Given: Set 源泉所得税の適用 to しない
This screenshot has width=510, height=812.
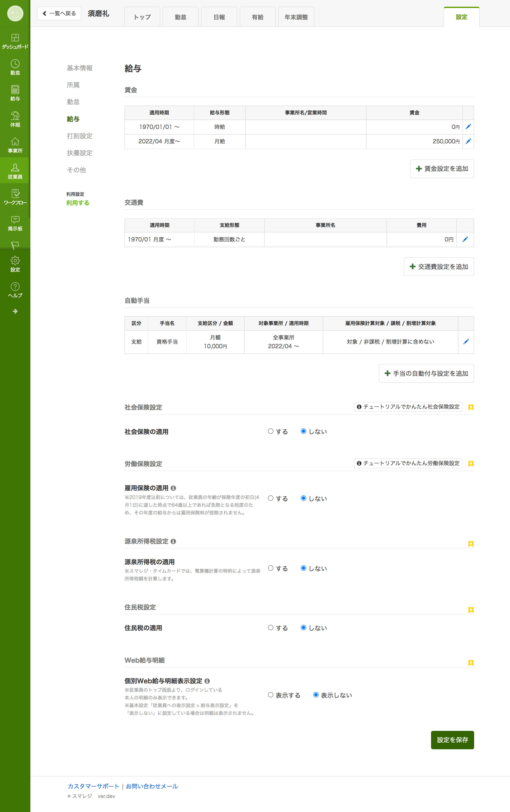Looking at the screenshot, I should (303, 568).
